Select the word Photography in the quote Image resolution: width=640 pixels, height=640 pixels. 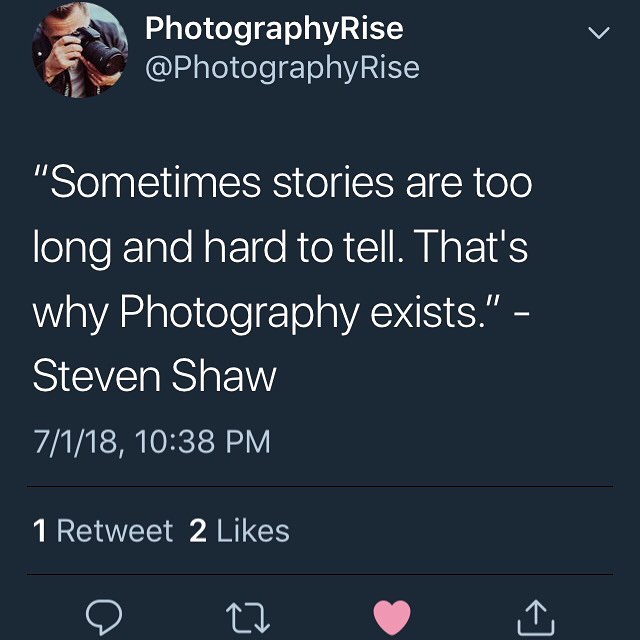point(239,314)
